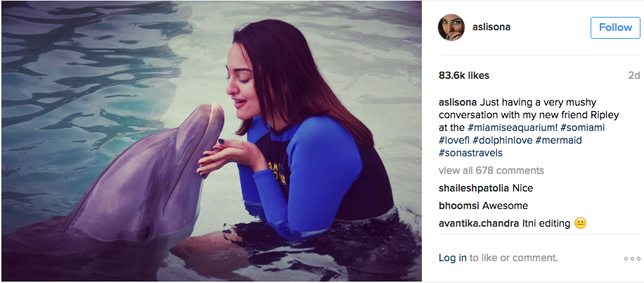Viewport: 644px width, 283px height.
Task: Click the aslisona profile avatar
Action: click(x=451, y=27)
